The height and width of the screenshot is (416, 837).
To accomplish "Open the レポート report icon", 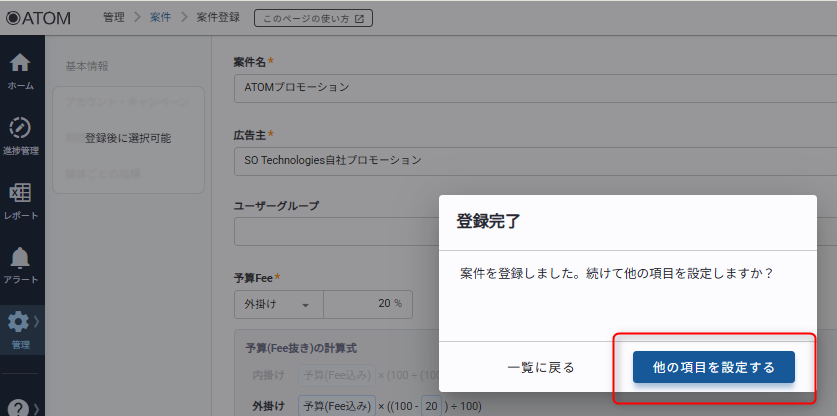I will 20,198.
